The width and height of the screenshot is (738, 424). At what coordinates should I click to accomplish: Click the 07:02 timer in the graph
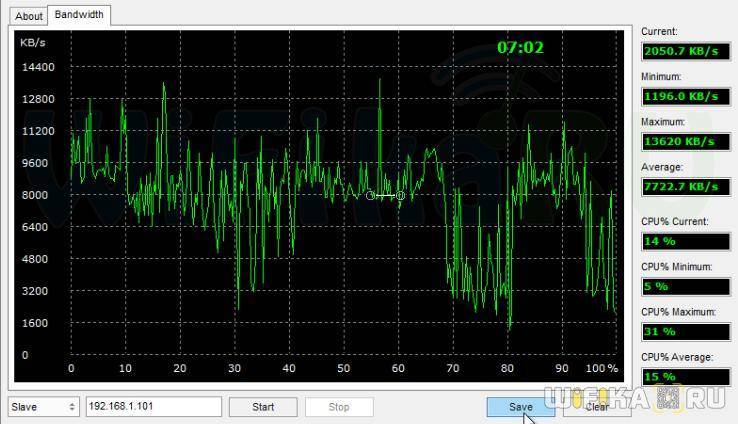(x=520, y=48)
